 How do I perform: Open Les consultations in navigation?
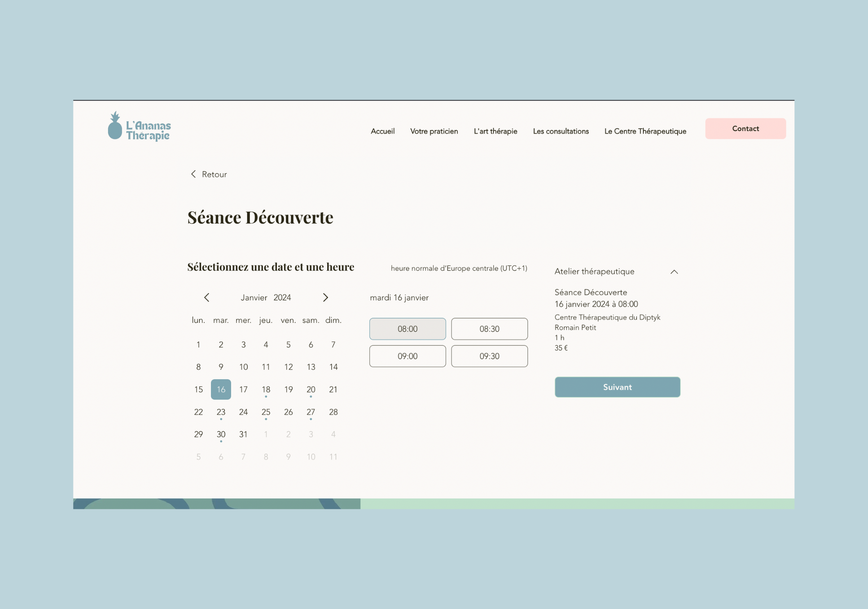coord(561,131)
